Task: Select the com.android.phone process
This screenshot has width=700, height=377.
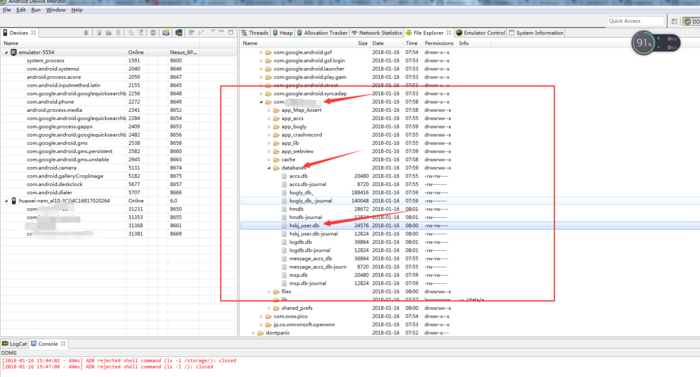Action: point(50,102)
